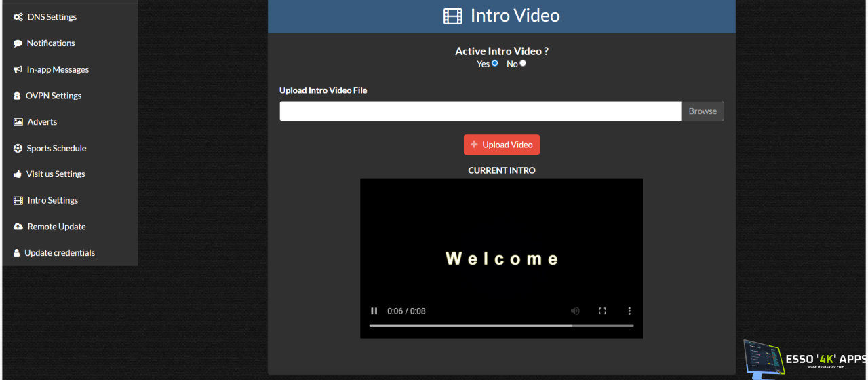Click the DNS Settings gears icon
The height and width of the screenshot is (380, 868).
point(18,17)
